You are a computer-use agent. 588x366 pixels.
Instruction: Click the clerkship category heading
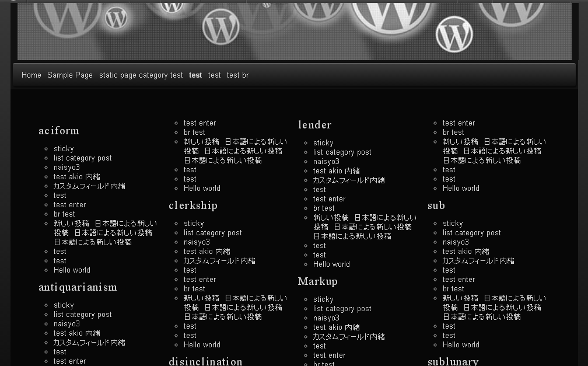[x=193, y=205]
